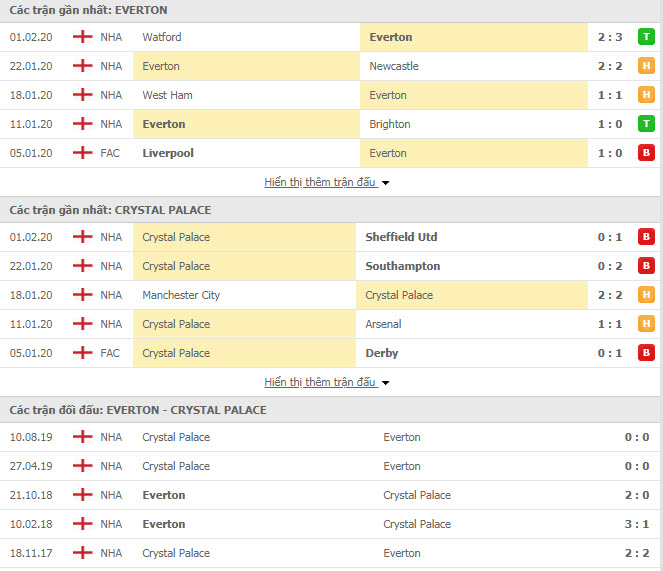Select the 21.10.18 Everton vs Crystal Palace row
This screenshot has width=663, height=571.
coord(330,495)
